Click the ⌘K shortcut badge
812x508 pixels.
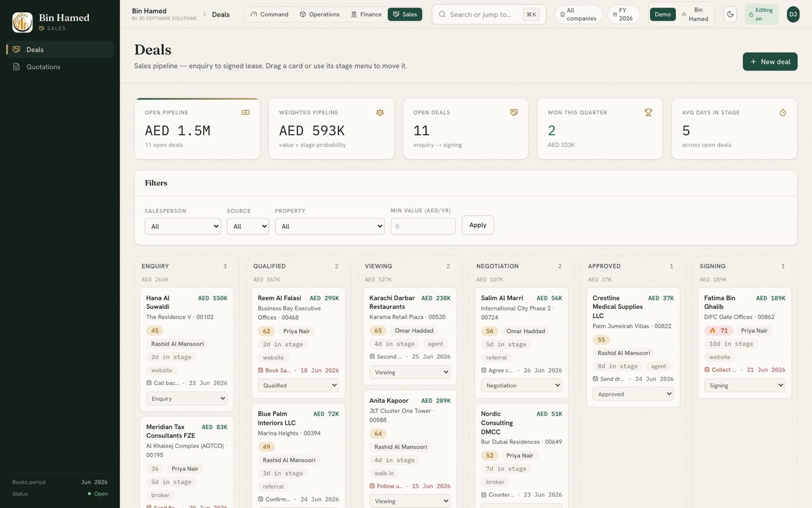531,15
